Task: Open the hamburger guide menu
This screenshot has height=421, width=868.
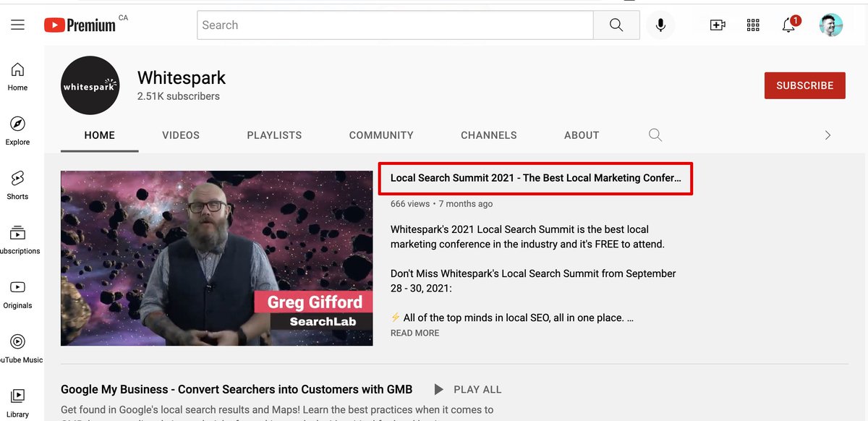Action: 17,25
